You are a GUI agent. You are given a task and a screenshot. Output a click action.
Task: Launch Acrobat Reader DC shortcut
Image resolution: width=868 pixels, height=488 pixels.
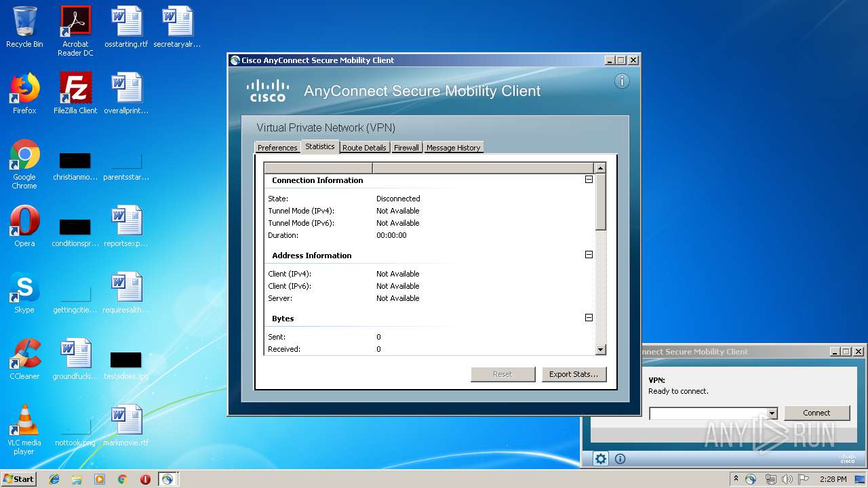75,31
